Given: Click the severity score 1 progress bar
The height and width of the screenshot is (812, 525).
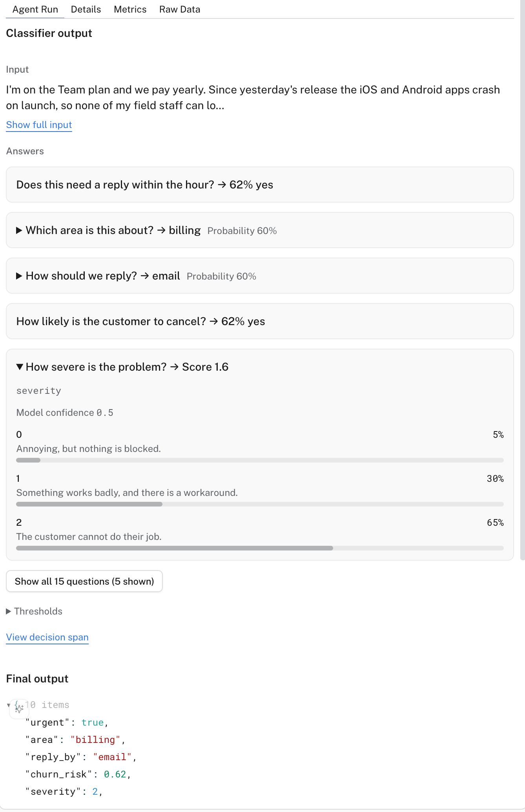Looking at the screenshot, I should (260, 504).
